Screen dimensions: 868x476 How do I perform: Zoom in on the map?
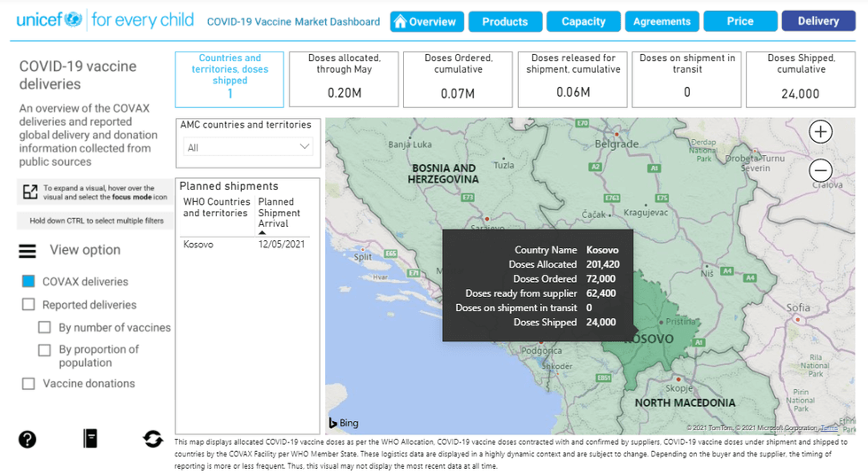coord(821,132)
